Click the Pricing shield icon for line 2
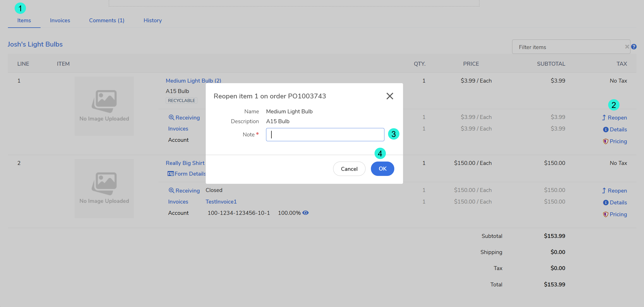This screenshot has height=307, width=644. tap(606, 215)
